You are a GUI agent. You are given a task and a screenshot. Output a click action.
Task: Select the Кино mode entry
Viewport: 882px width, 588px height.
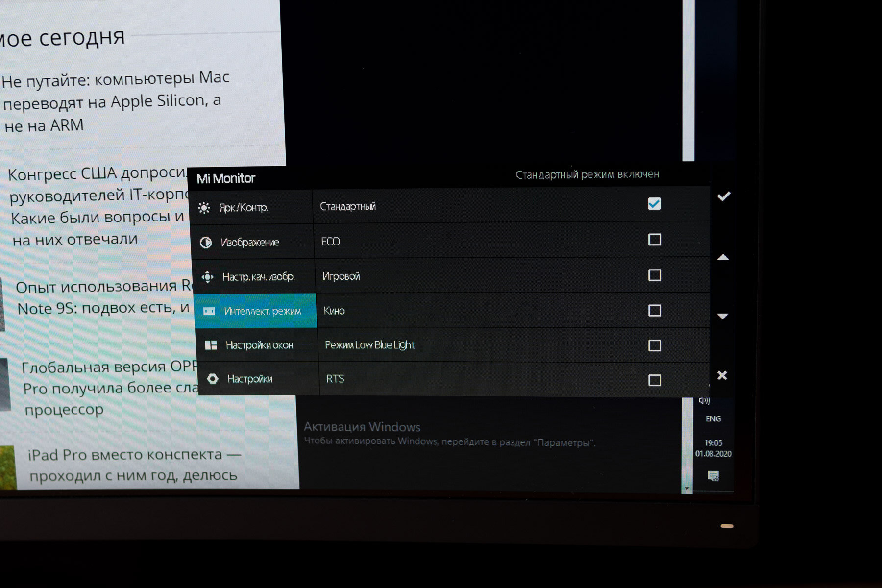pyautogui.click(x=334, y=311)
